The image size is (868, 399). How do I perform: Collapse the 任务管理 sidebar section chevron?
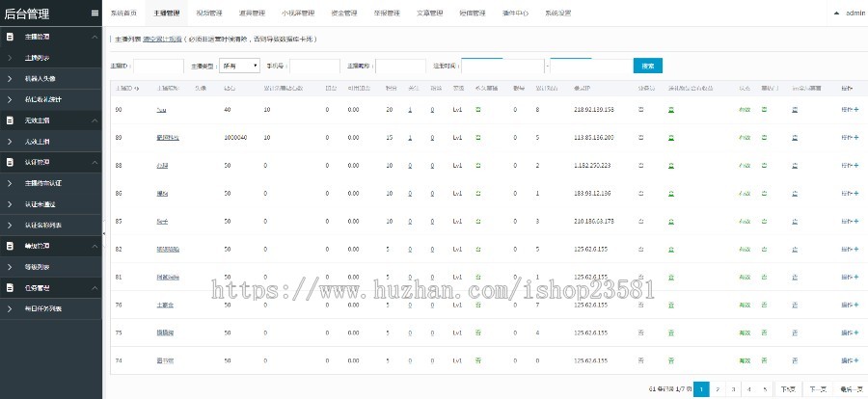(95, 288)
